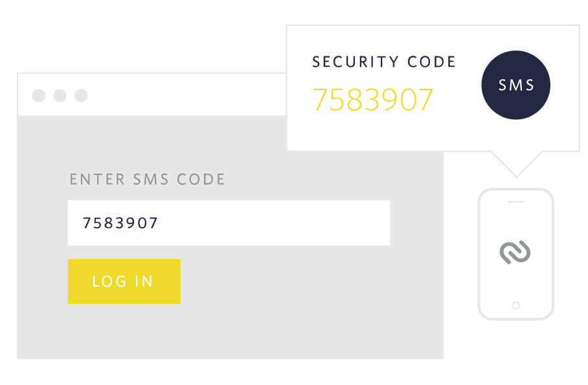Click the navy SMS circle badge
Screen dimensions: 588x385
(515, 86)
